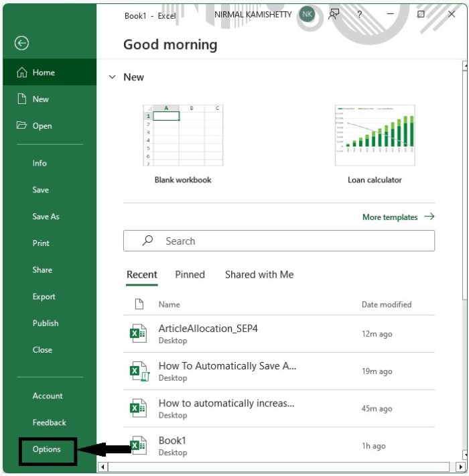This screenshot has height=476, width=469.
Task: Switch to the Pinned tab
Action: click(190, 275)
